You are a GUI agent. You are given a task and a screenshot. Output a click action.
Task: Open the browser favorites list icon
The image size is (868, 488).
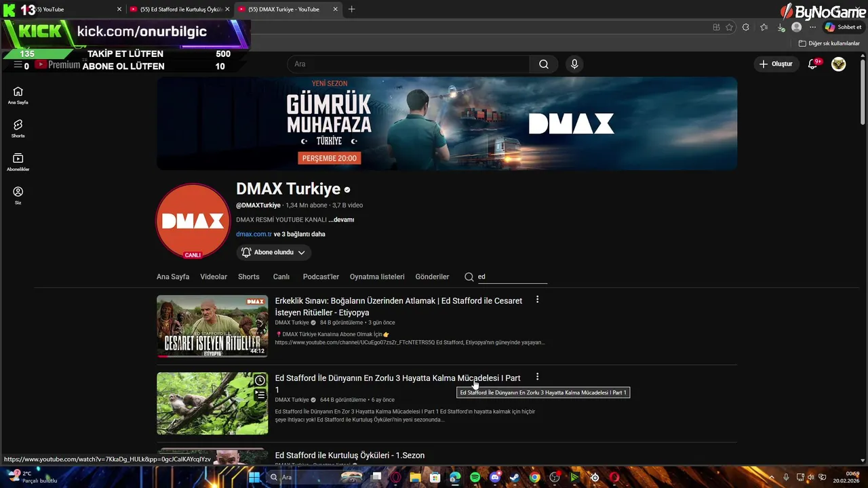(x=764, y=27)
